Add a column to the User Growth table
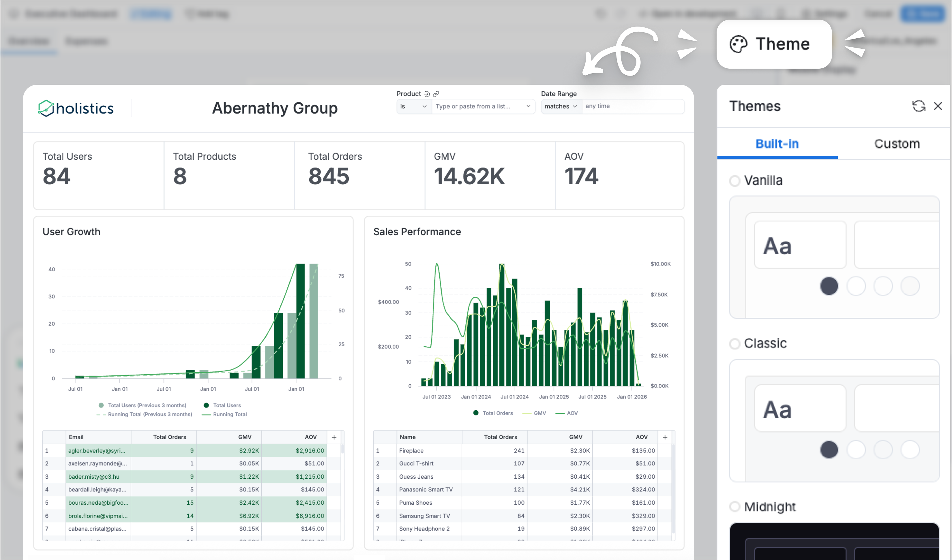Image resolution: width=952 pixels, height=560 pixels. click(334, 437)
